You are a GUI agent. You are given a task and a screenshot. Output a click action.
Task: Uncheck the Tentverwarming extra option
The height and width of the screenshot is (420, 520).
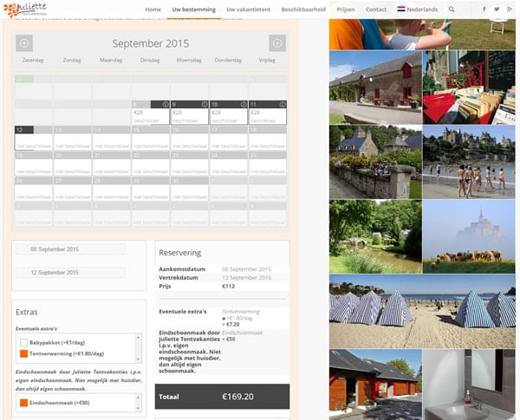click(x=24, y=354)
